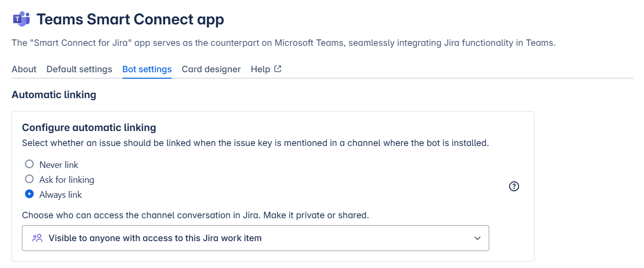Click the Smart Connect for Jira description text

283,43
